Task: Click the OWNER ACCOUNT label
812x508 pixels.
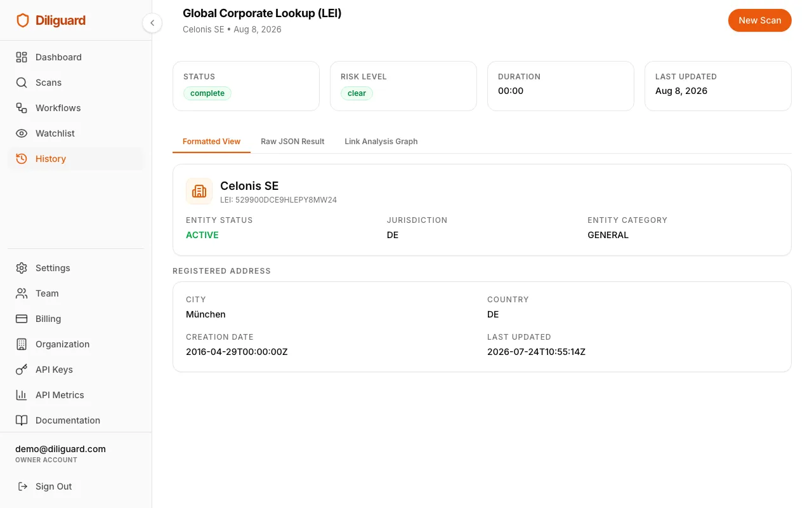Action: point(46,460)
